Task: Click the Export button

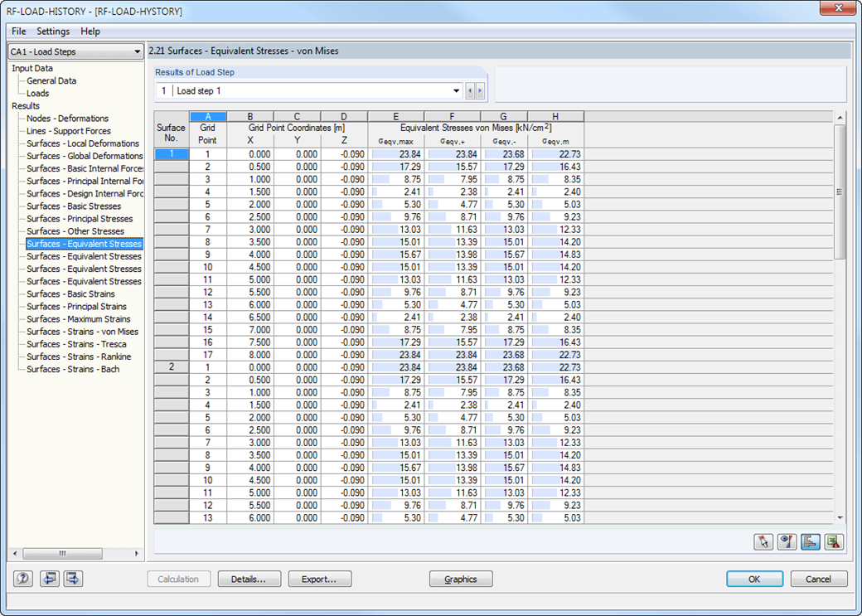Action: pyautogui.click(x=320, y=579)
